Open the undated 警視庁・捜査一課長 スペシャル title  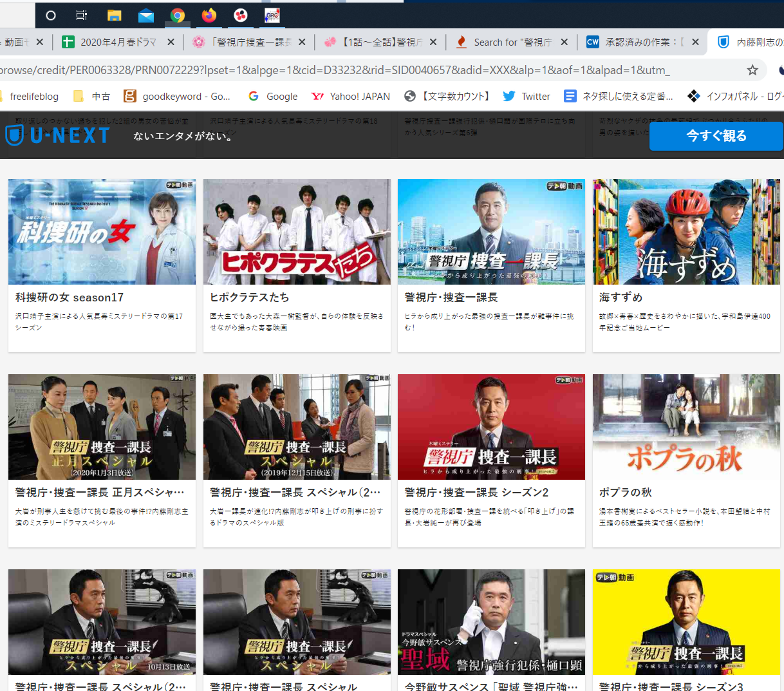(x=283, y=686)
